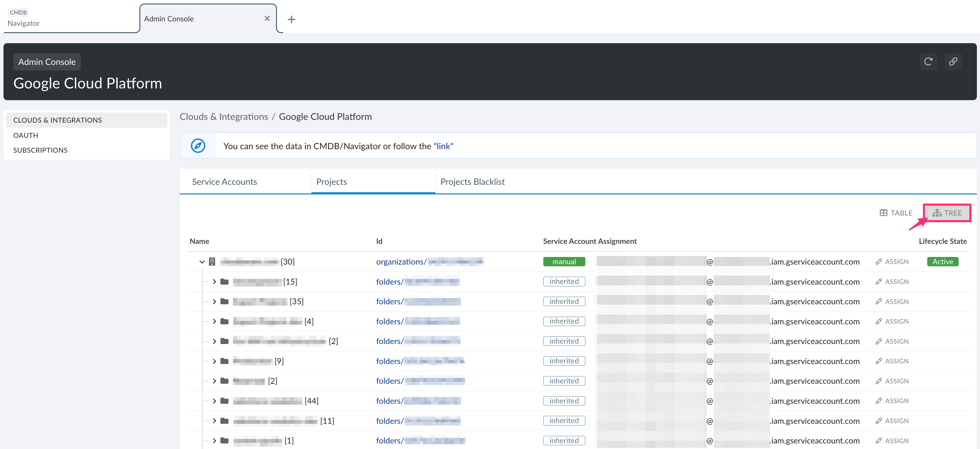Screen dimensions: 980x449
Task: Open the Projects Blacklist tab
Action: 472,182
